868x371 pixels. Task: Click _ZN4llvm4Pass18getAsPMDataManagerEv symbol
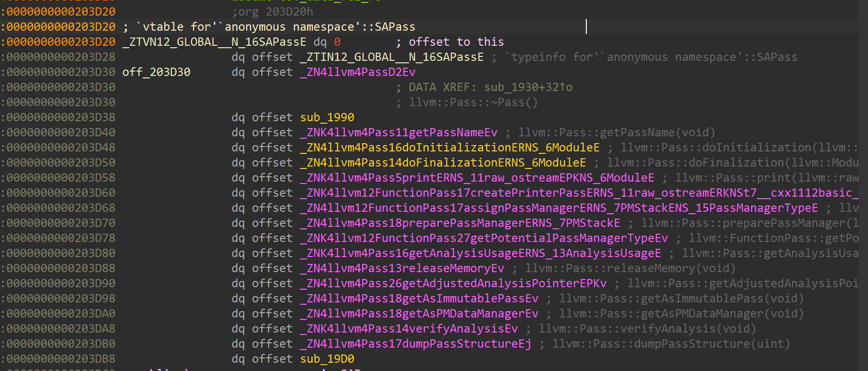pos(419,314)
